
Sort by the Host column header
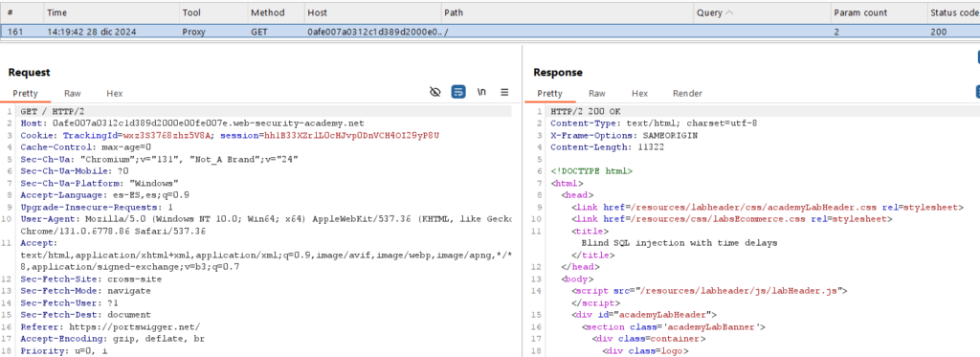[x=372, y=12]
